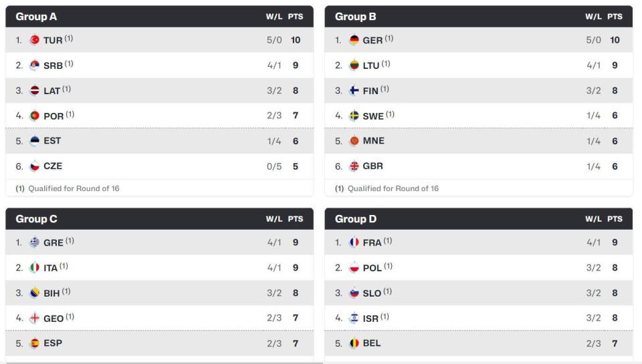Click France flag icon in Group D
The image size is (642, 364).
coord(354,242)
